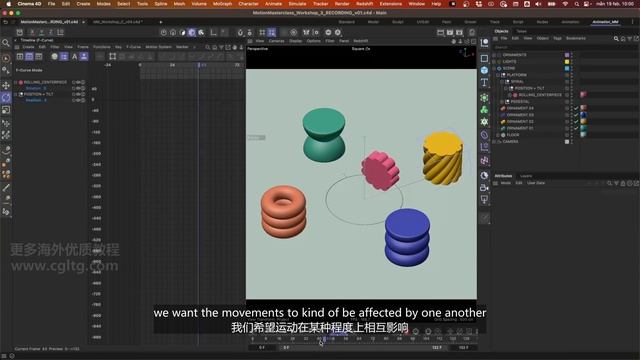Open the Render View icon

pos(440,32)
